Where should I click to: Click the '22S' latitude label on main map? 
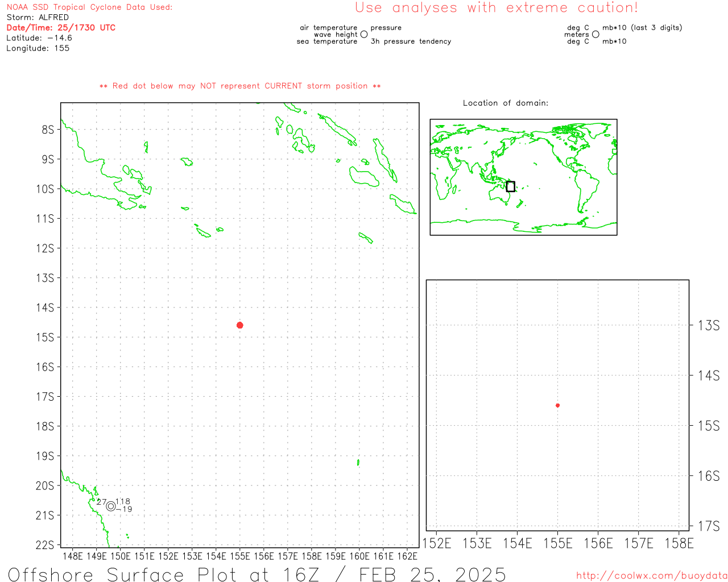point(45,545)
